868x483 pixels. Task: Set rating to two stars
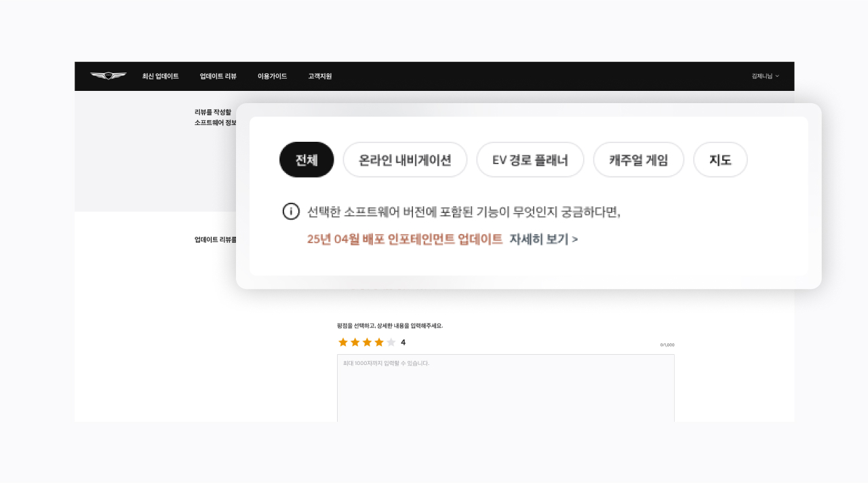click(x=355, y=342)
